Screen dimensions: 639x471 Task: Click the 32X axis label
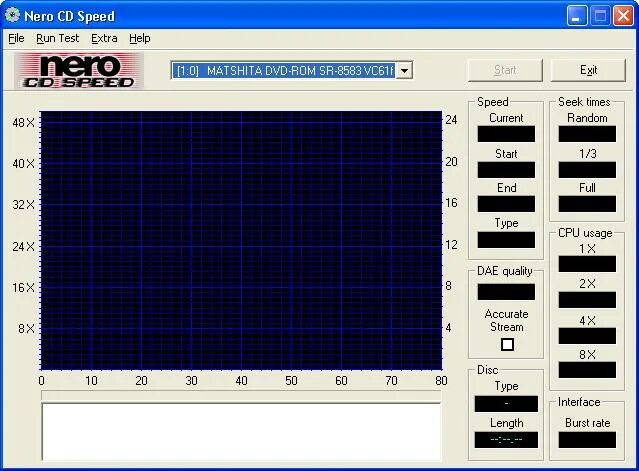point(24,205)
